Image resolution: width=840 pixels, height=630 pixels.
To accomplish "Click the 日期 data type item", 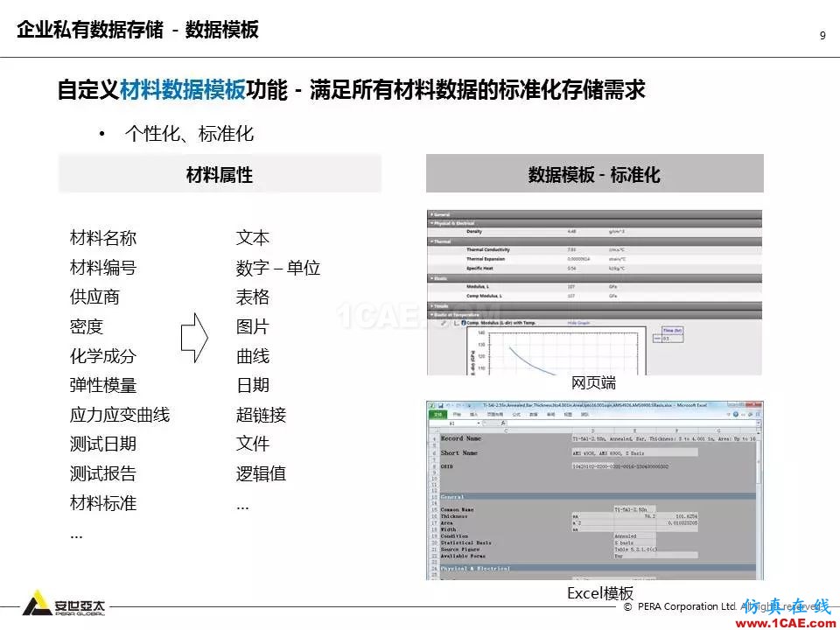I will [x=253, y=385].
